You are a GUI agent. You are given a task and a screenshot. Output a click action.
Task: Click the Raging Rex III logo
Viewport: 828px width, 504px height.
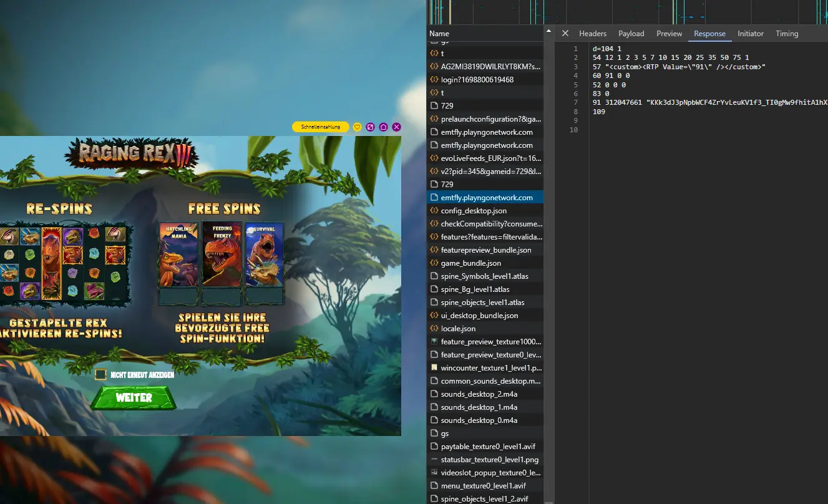[131, 154]
